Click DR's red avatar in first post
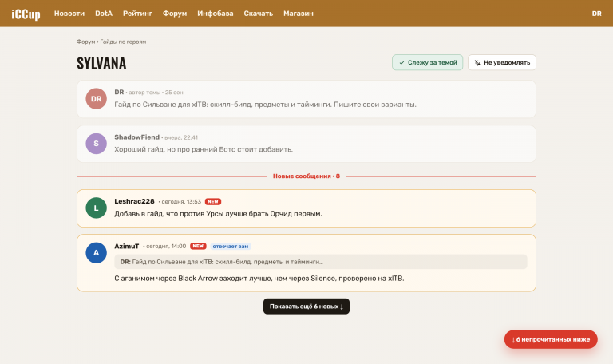The image size is (613, 364). pyautogui.click(x=96, y=99)
